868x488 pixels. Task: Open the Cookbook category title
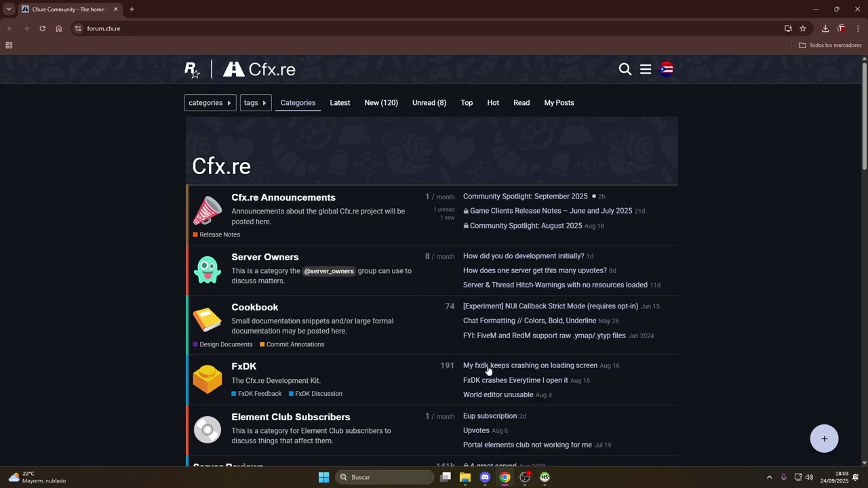255,307
